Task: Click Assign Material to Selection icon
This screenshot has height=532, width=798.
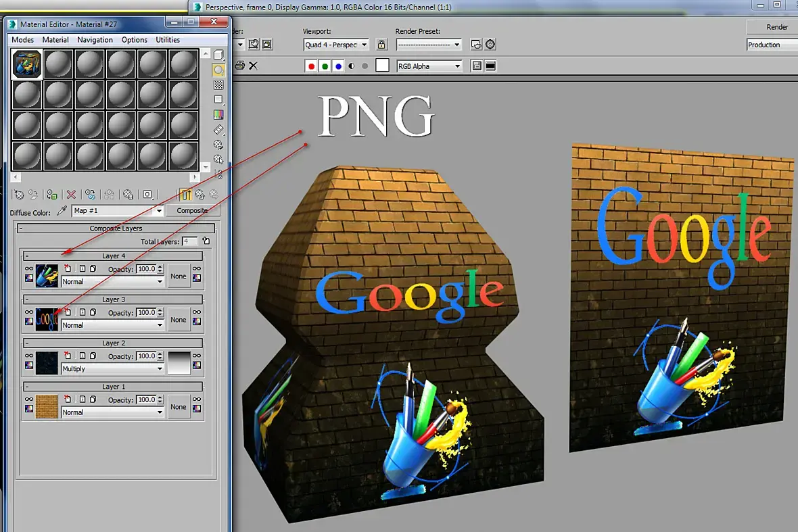Action: pos(52,194)
